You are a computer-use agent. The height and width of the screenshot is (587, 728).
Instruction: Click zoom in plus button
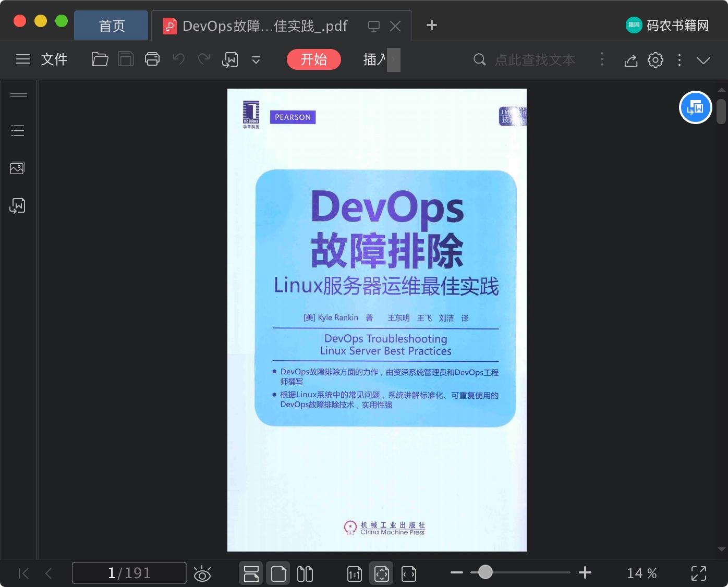[585, 572]
